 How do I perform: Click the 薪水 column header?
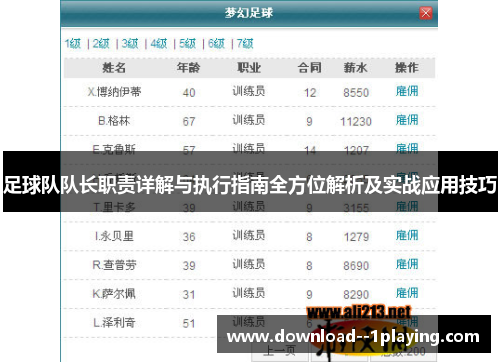tap(356, 68)
